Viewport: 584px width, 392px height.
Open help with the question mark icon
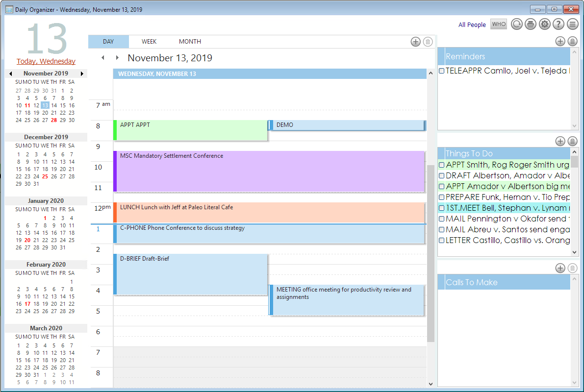(x=558, y=24)
